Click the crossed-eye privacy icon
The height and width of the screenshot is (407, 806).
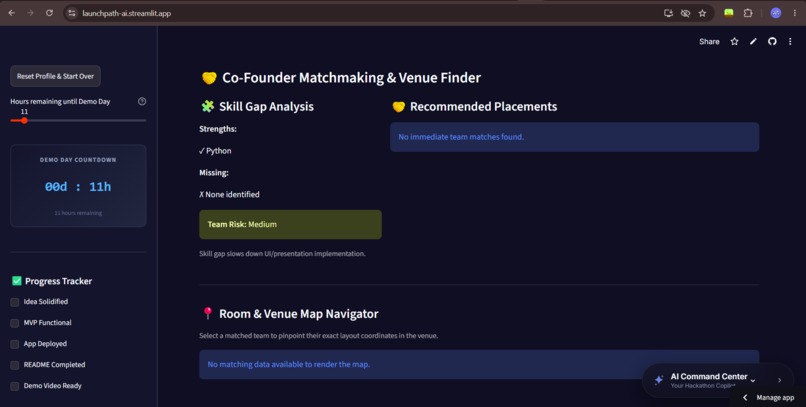(x=685, y=13)
